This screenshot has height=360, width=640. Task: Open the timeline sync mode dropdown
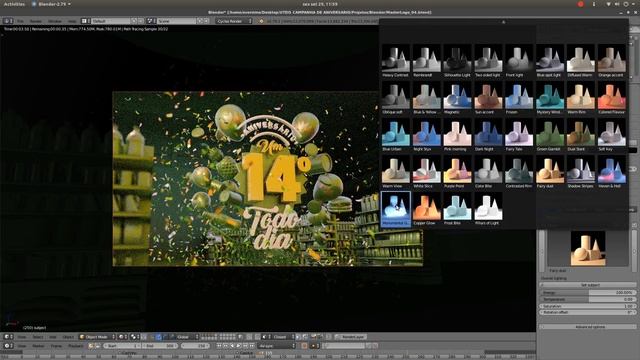276,346
